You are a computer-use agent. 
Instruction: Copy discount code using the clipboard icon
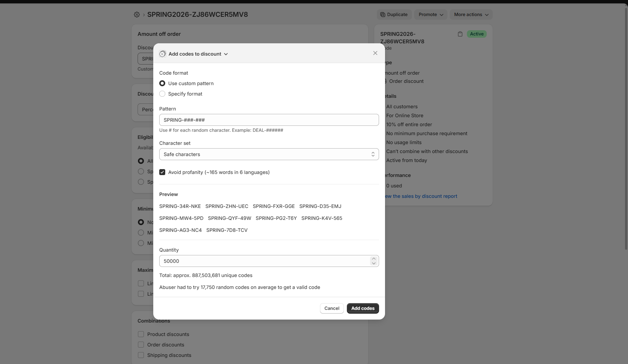tap(460, 34)
